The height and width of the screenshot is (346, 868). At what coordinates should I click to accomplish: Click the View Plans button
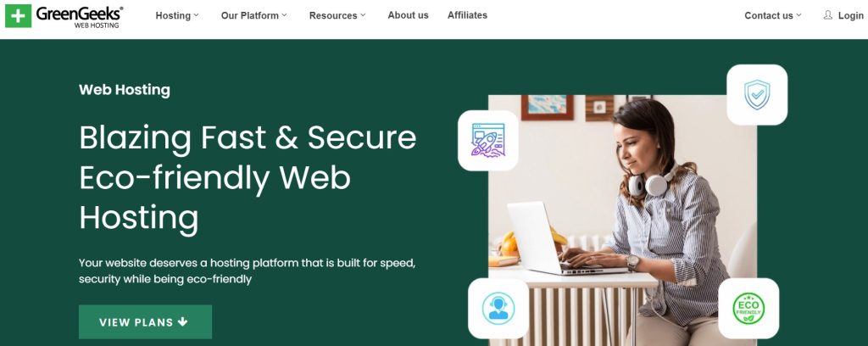[x=145, y=321]
